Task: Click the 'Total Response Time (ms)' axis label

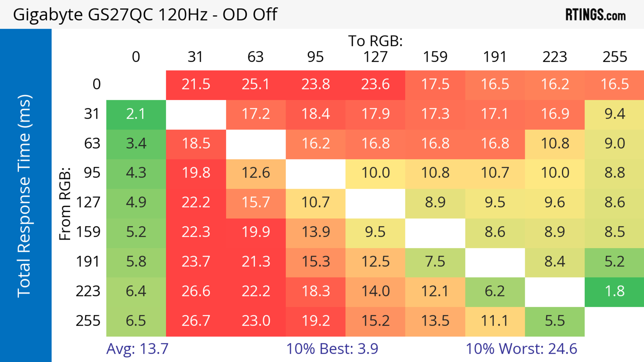Action: click(24, 196)
